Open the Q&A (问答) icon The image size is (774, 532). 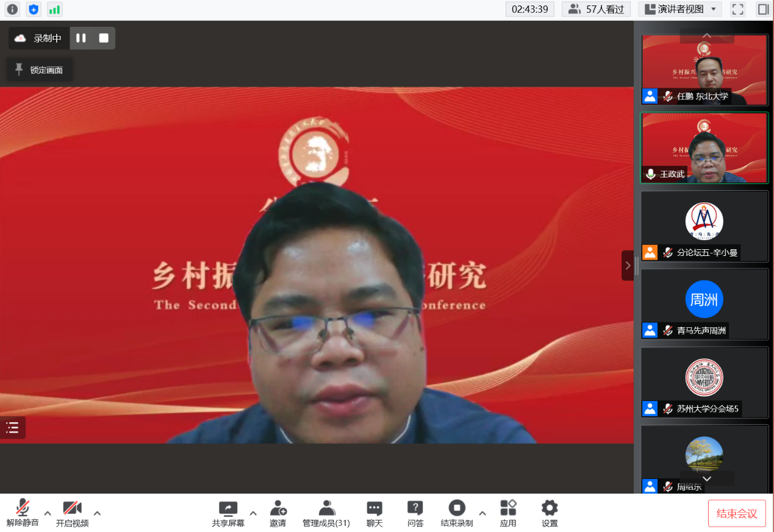[x=415, y=513]
